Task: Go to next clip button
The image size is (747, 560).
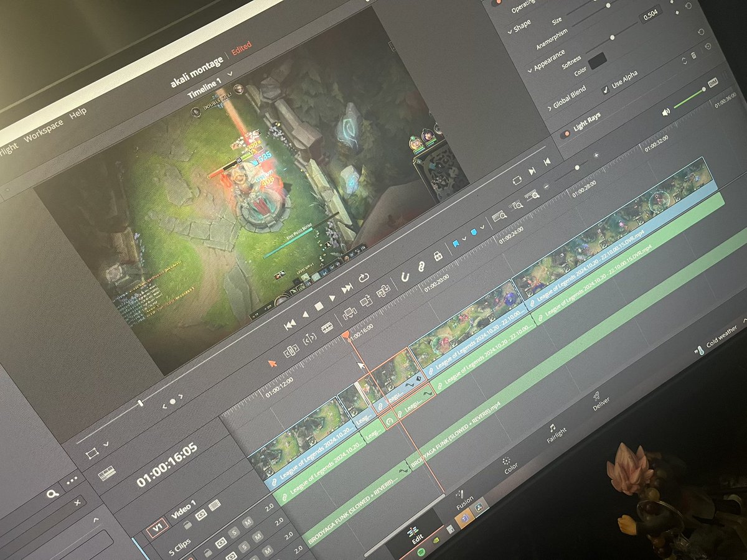Action: point(532,170)
